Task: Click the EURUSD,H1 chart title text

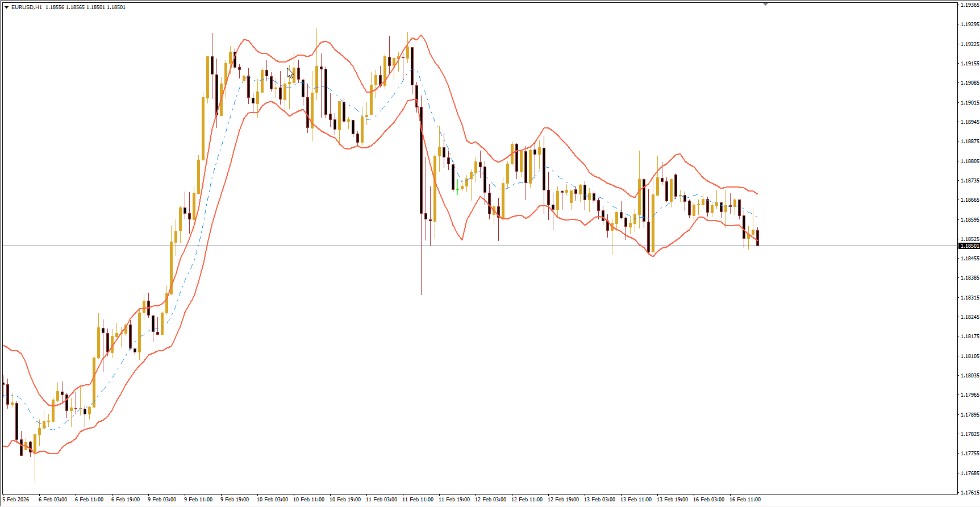Action: [x=26, y=7]
